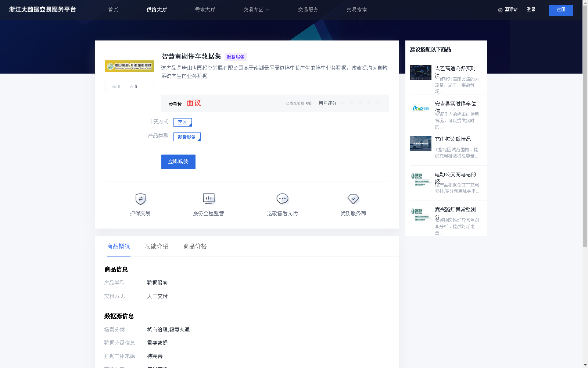Open 太乙高速公路实时 recommended product thumbnail
This screenshot has height=368, width=588.
click(x=421, y=72)
